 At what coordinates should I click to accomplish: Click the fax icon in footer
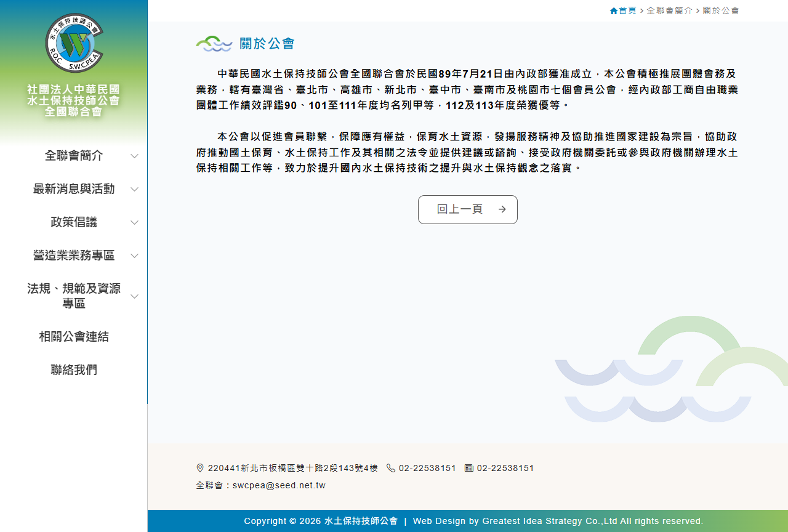click(469, 468)
